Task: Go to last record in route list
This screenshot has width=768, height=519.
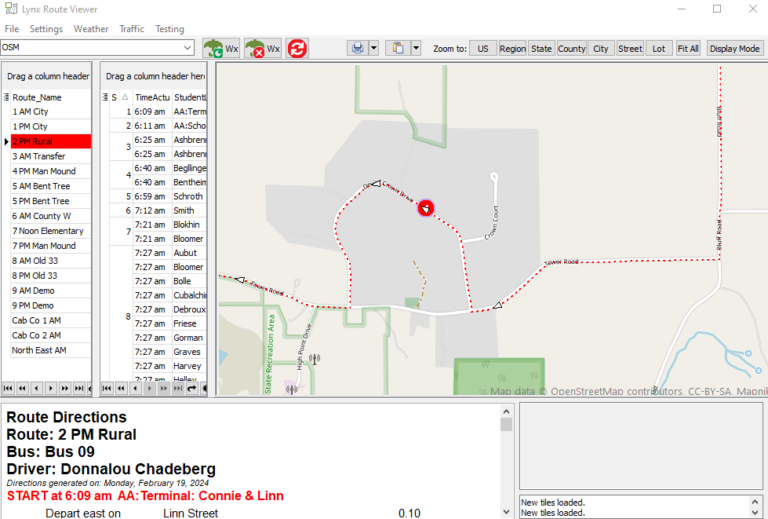Action: (x=80, y=388)
